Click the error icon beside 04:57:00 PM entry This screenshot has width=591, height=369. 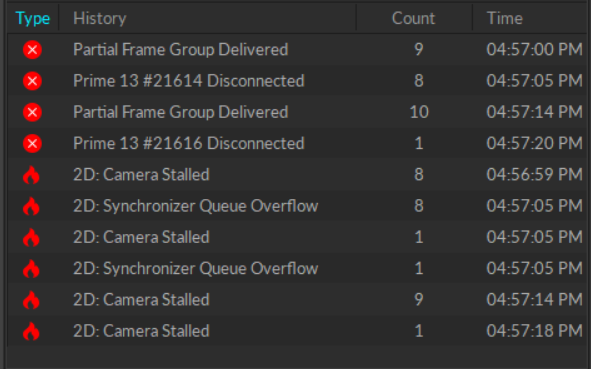(32, 50)
